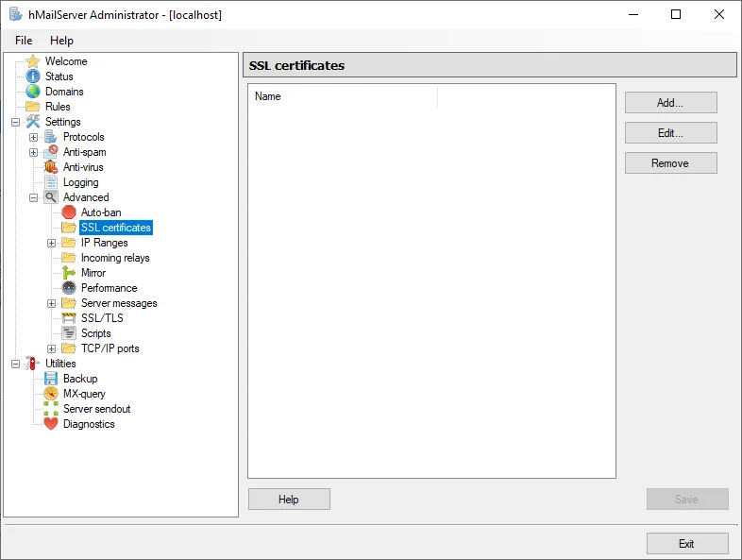
Task: Expand the TCP/IP ports node
Action: [x=52, y=348]
